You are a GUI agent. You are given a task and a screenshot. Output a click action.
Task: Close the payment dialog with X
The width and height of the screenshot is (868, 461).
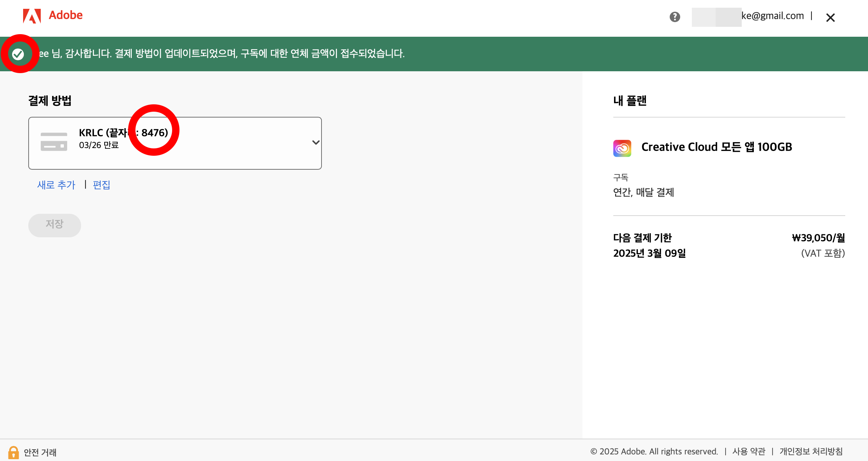click(830, 18)
